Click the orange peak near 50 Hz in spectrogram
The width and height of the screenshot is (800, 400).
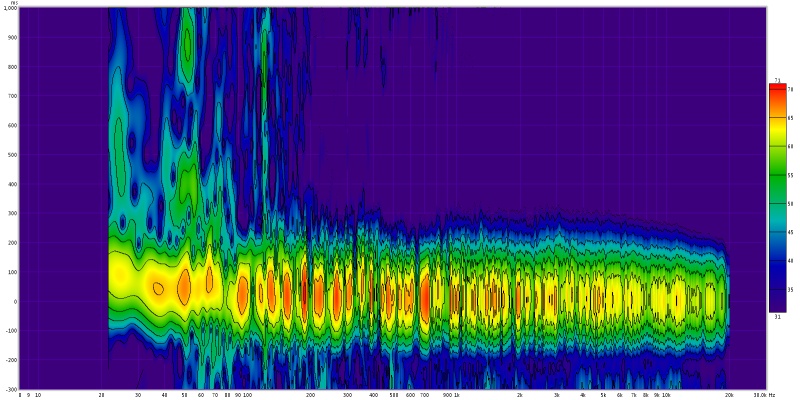tap(184, 287)
